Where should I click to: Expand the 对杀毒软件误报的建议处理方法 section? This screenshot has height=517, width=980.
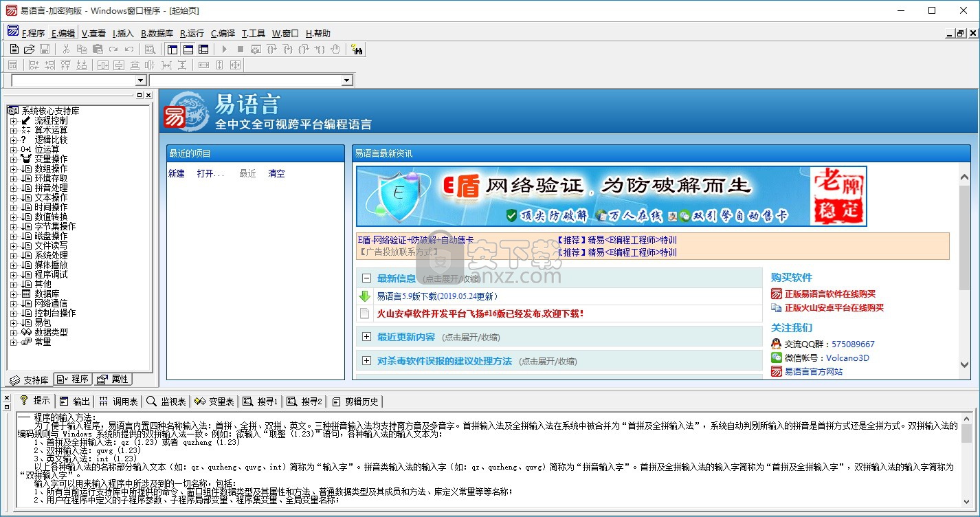click(x=366, y=361)
